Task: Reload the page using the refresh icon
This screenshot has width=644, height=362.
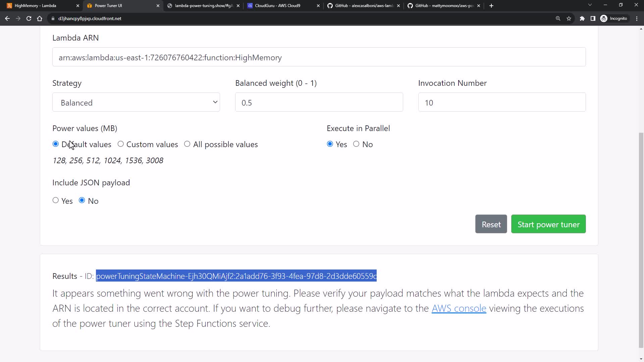Action: coord(29,18)
